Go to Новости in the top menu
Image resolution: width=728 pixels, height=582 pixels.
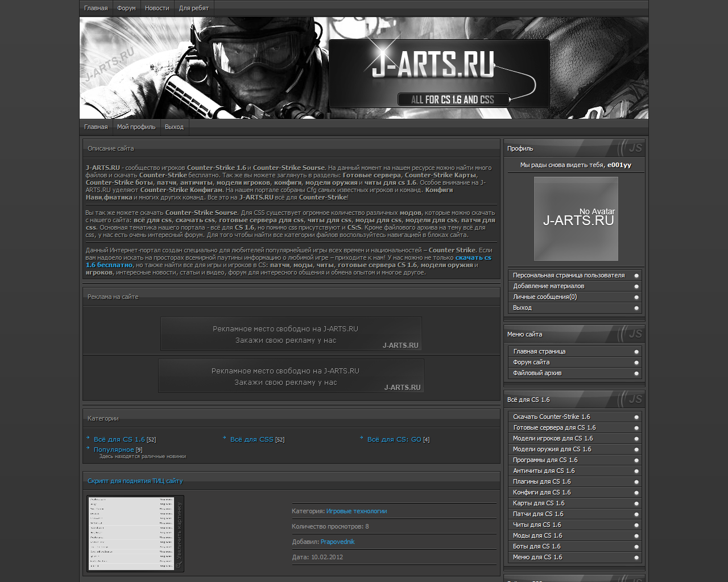click(157, 8)
